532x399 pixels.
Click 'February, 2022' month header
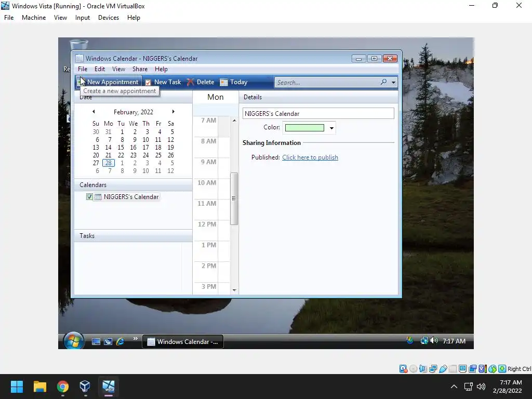pos(134,112)
